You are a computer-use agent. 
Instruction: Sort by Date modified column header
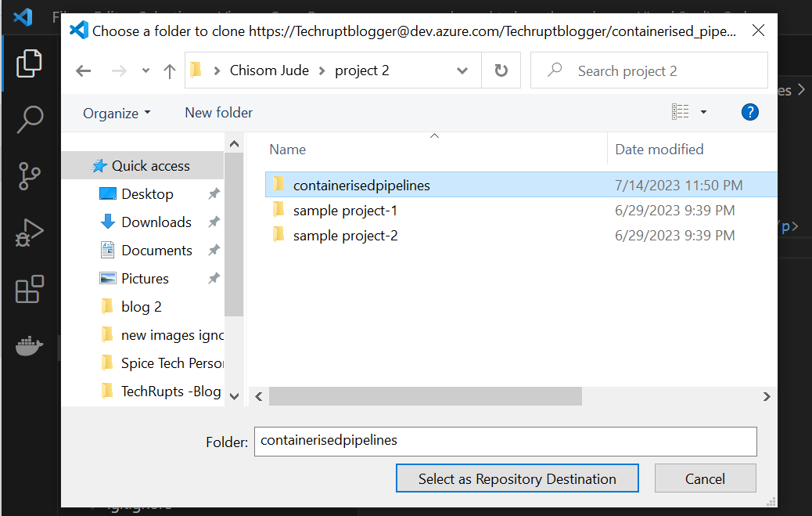[659, 150]
